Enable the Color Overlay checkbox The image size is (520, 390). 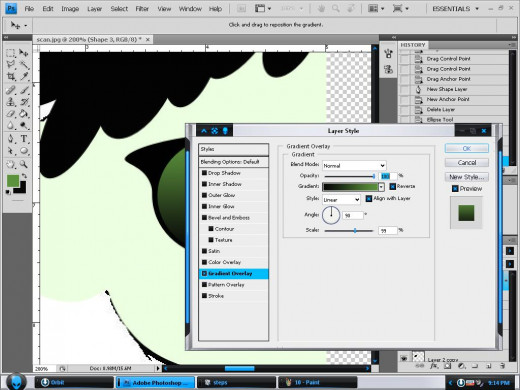[x=204, y=262]
